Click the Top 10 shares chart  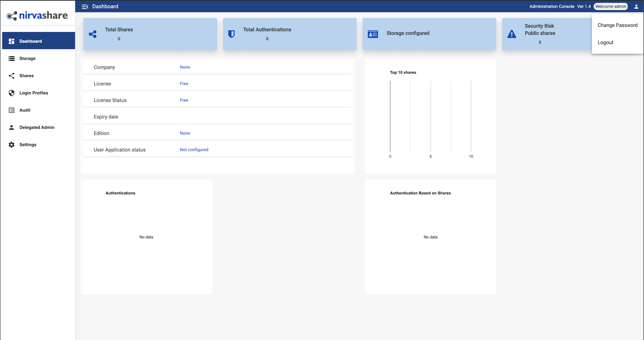[x=430, y=116]
